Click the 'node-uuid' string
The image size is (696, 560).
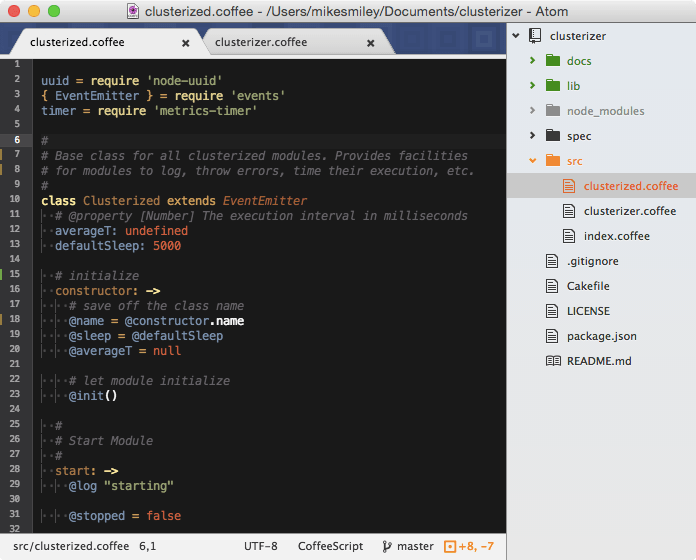(184, 81)
